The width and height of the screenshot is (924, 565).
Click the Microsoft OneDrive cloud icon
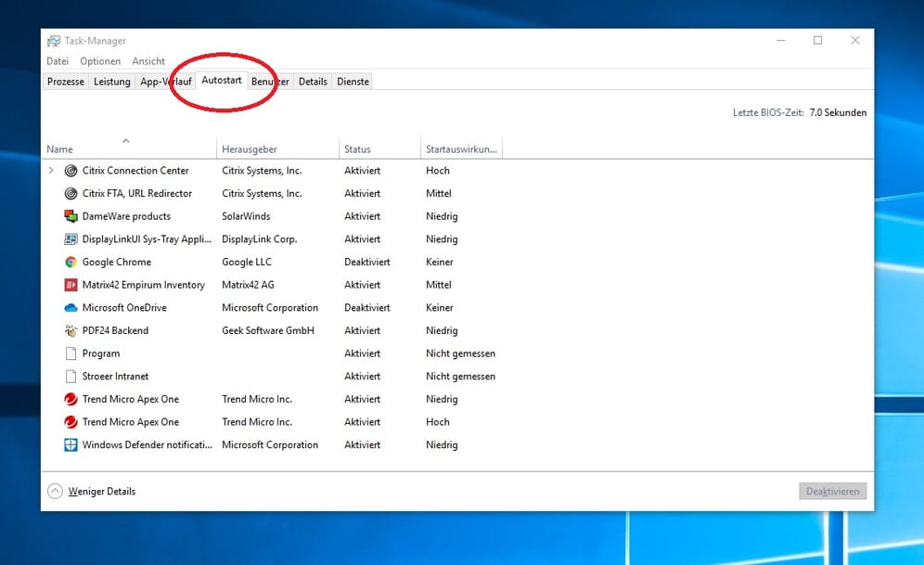(71, 307)
